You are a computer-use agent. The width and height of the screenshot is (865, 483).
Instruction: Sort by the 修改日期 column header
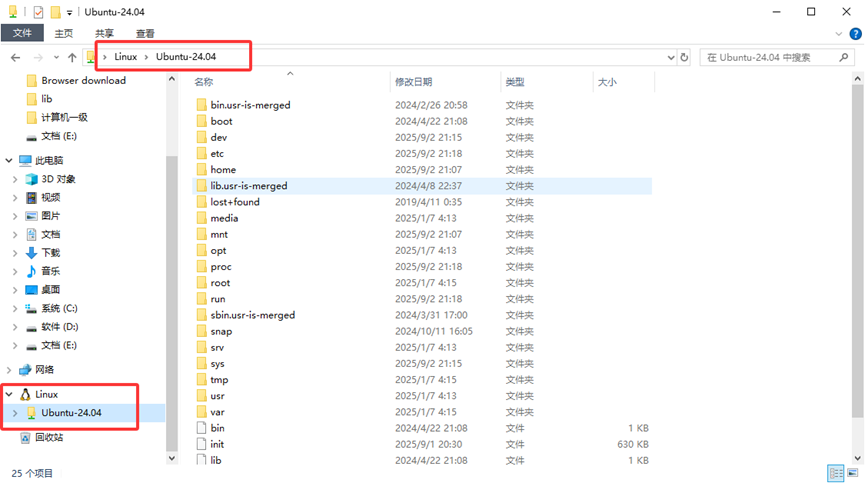point(413,82)
